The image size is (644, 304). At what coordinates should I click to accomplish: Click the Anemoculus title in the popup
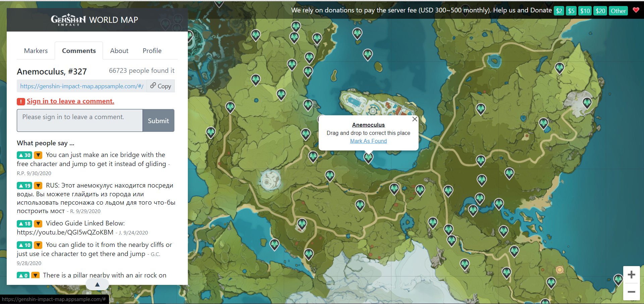coord(368,125)
